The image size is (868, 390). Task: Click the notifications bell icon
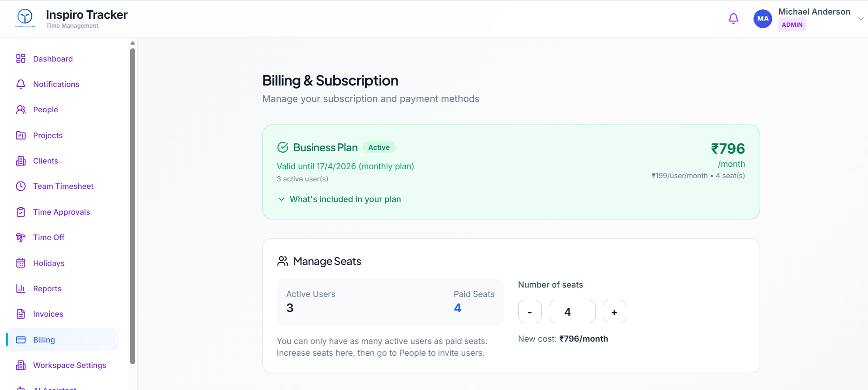[x=734, y=18]
